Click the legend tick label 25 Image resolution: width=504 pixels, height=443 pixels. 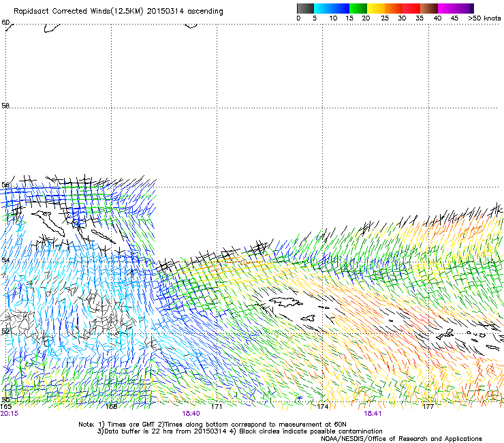[385, 18]
